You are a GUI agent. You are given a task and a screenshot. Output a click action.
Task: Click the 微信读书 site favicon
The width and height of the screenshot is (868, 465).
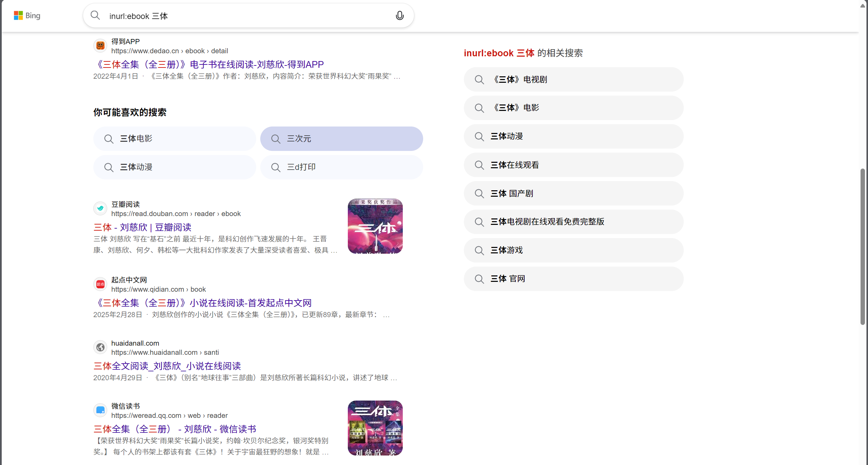(100, 410)
